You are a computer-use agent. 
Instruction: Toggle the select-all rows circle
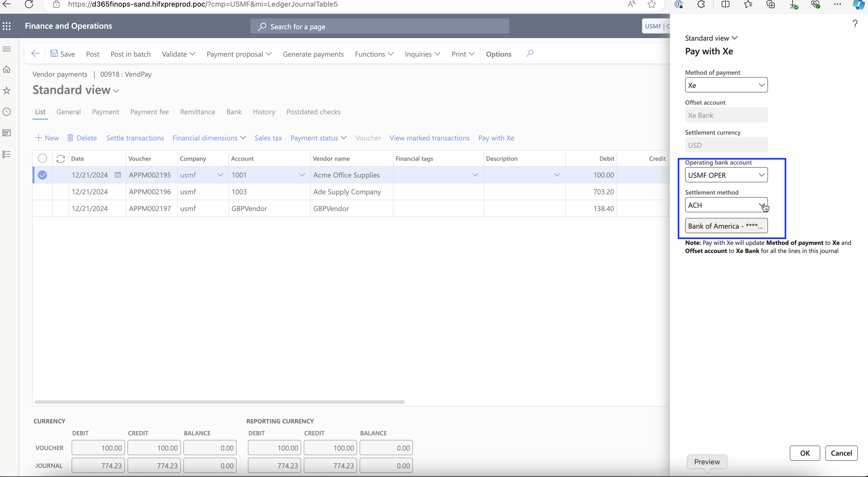tap(42, 158)
